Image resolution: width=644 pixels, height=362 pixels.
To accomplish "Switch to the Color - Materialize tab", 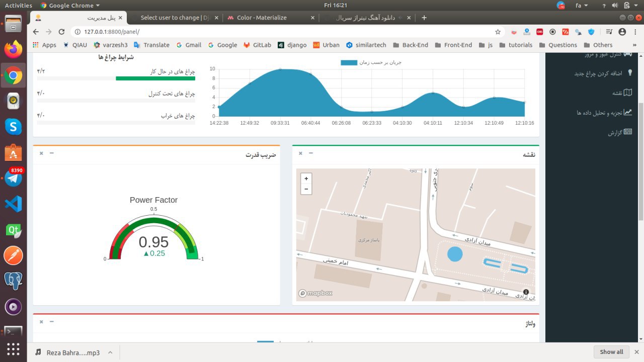I will (x=262, y=18).
